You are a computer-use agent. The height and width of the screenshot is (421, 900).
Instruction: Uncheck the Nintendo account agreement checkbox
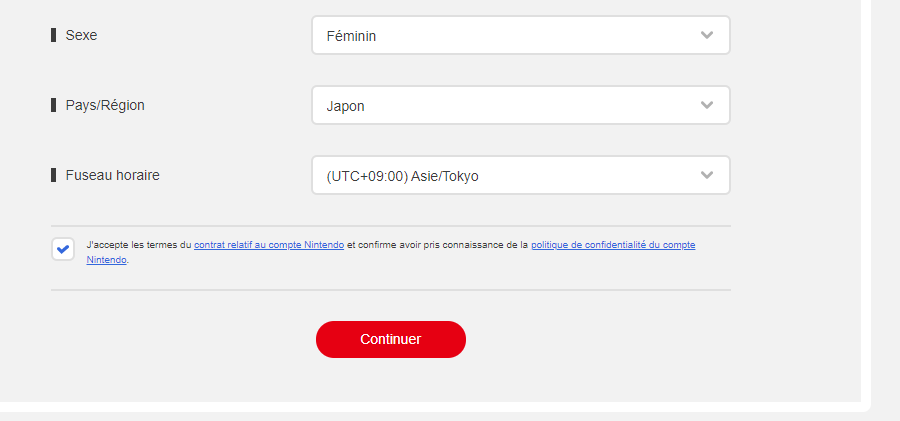pyautogui.click(x=63, y=249)
